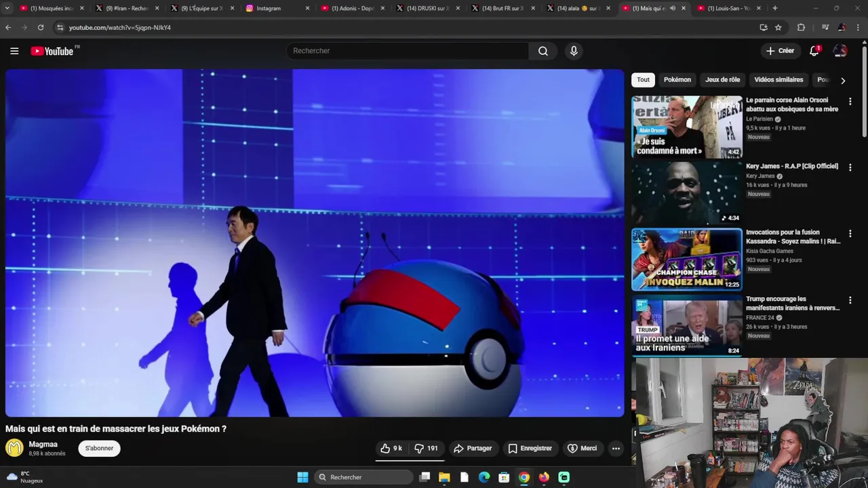
Task: Open the Kery James R.A.P thumbnail
Action: point(687,192)
